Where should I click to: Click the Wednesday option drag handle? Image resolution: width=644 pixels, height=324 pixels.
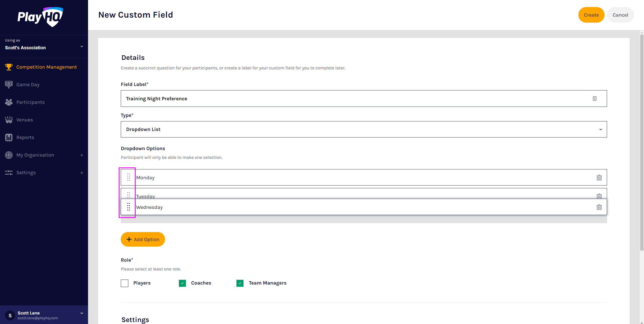[129, 207]
